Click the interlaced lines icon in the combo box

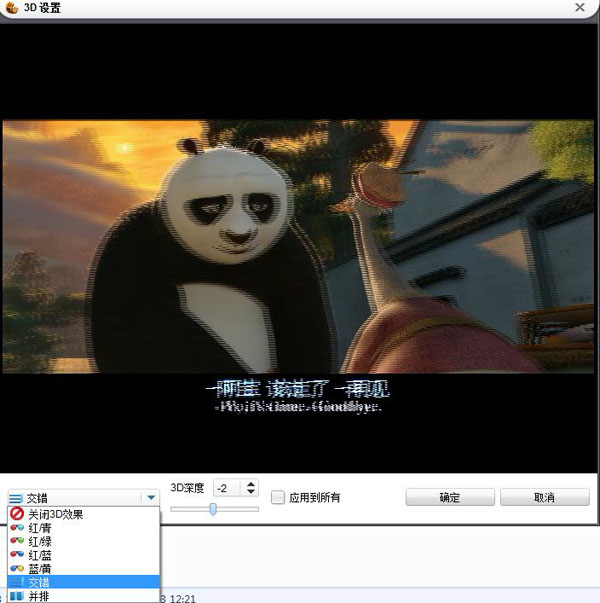16,498
